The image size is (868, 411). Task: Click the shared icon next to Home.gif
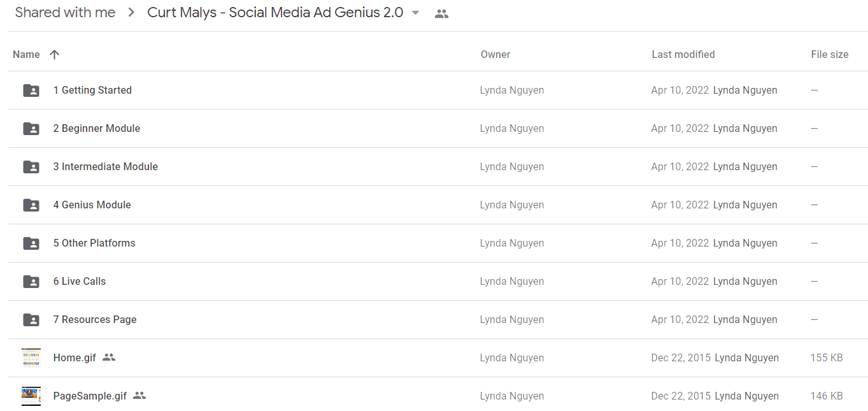pyautogui.click(x=109, y=357)
